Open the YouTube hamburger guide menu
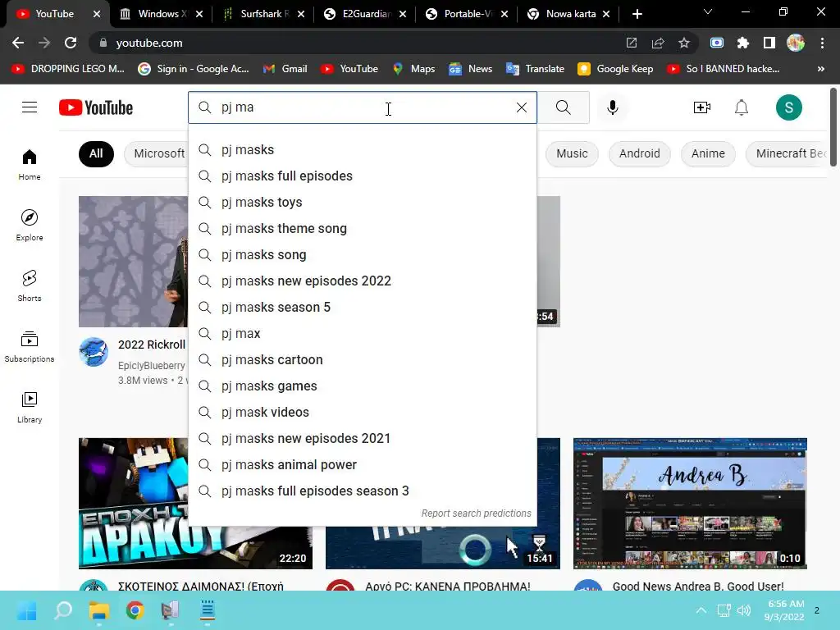This screenshot has height=630, width=840. (30, 107)
